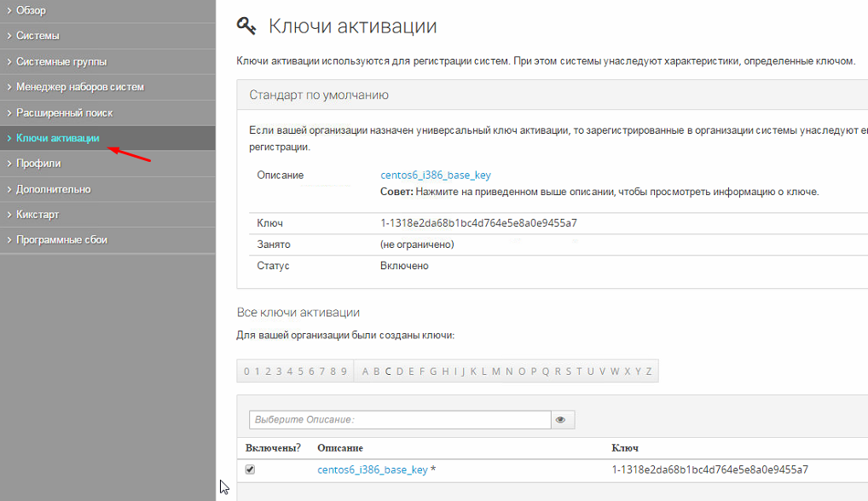Open centos6_i386_base_key link in default section

click(x=435, y=176)
